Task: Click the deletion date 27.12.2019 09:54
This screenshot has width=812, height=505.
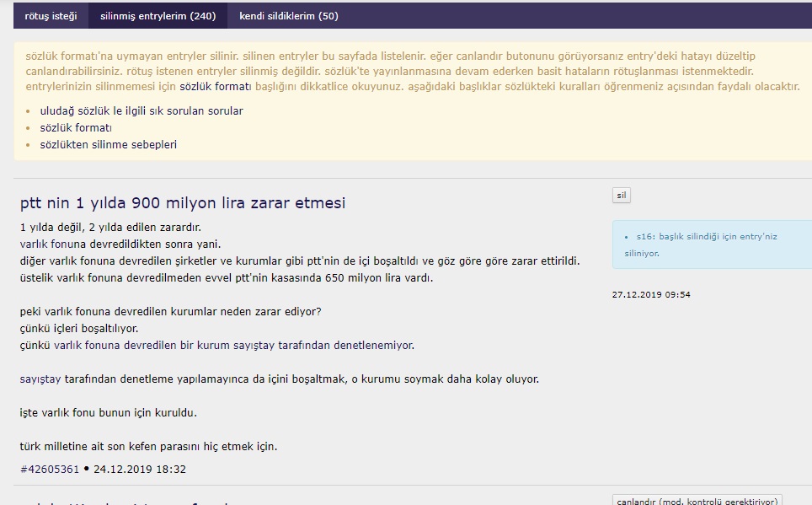Action: [651, 294]
